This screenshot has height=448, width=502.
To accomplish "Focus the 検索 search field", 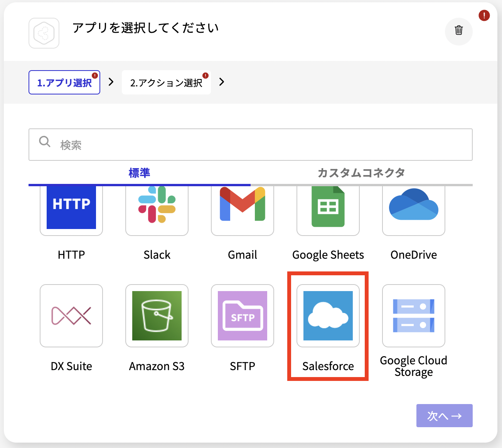I will (x=251, y=145).
